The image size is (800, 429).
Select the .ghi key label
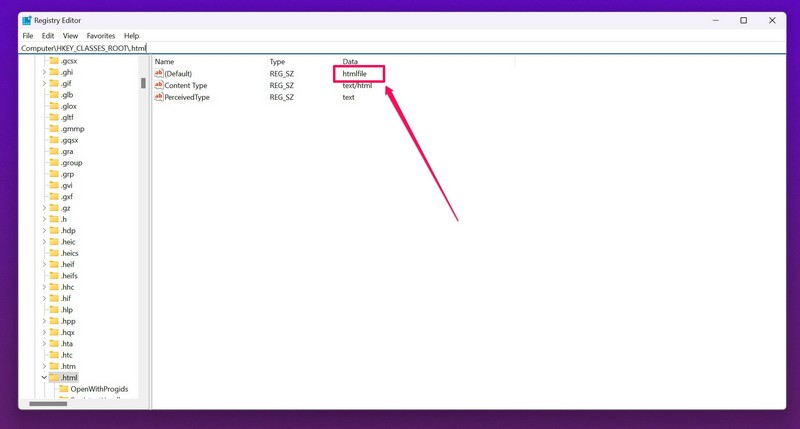67,72
